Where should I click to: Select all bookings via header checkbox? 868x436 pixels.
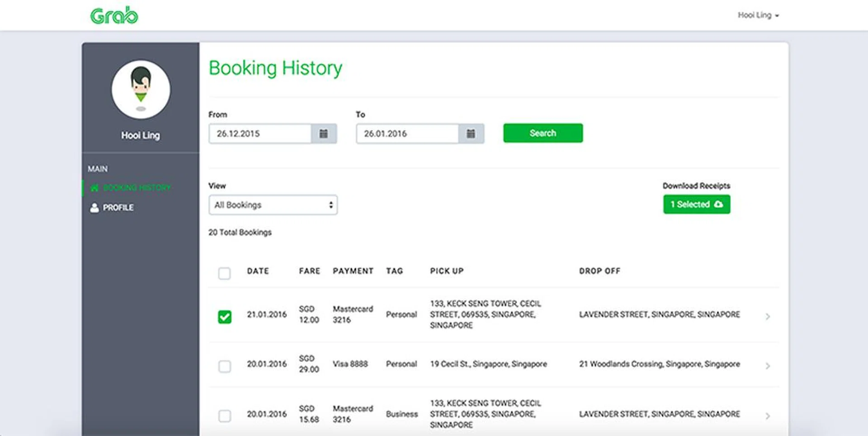point(224,273)
